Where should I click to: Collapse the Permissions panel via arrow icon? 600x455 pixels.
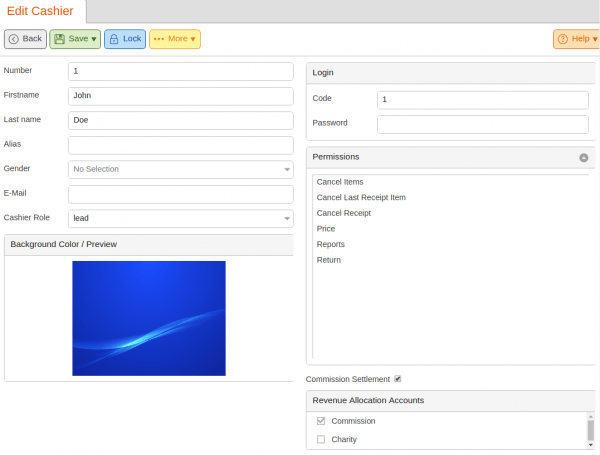click(x=584, y=158)
